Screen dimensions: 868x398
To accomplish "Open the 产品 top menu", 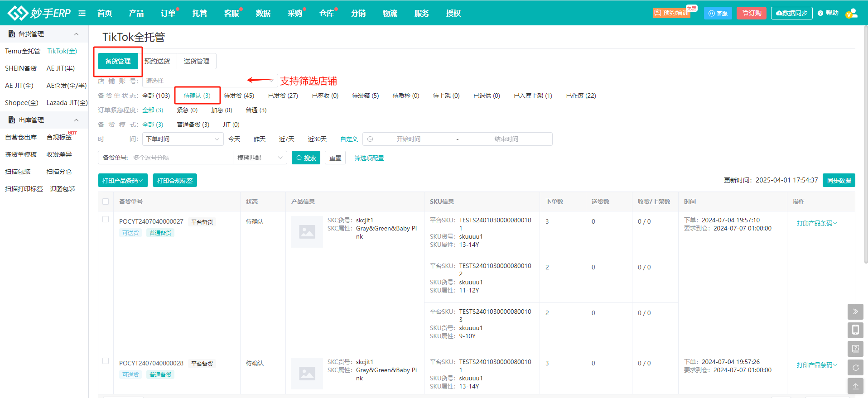I will coord(136,13).
